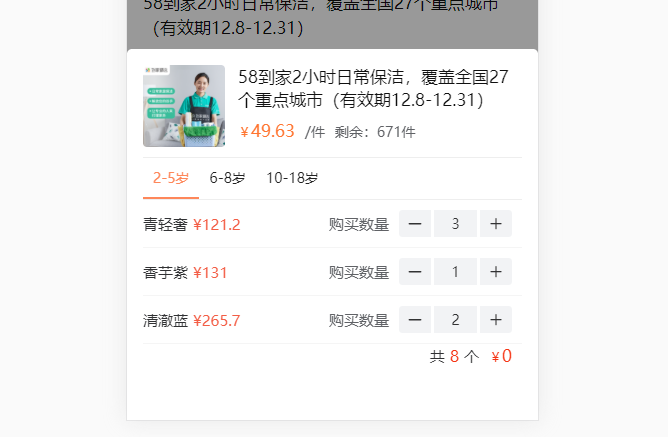The height and width of the screenshot is (437, 668).
Task: Click the 清澈蓝 ¥265.7 option label
Action: coord(192,321)
